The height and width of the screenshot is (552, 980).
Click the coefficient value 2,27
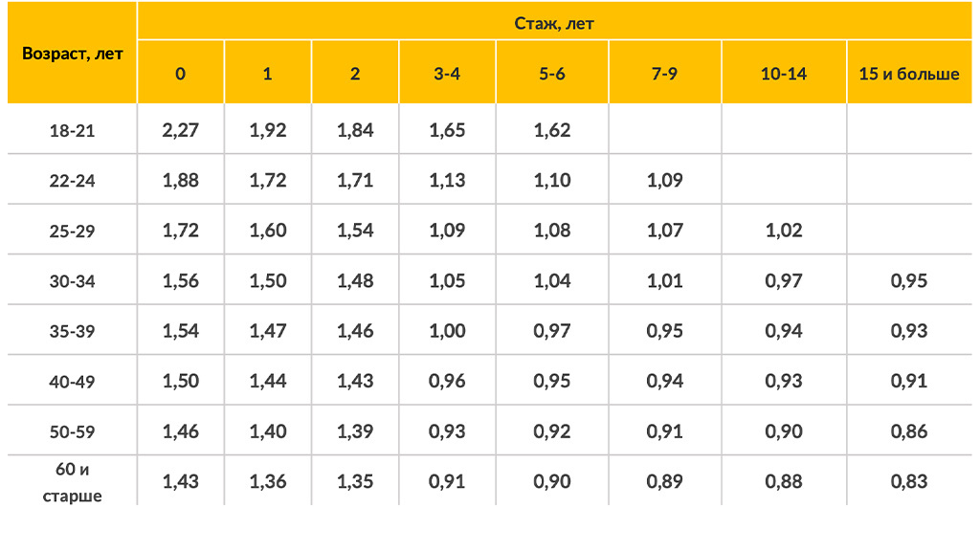click(180, 130)
